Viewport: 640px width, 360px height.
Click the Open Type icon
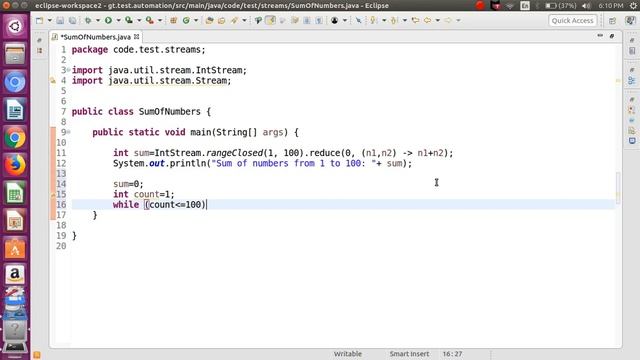click(x=209, y=20)
